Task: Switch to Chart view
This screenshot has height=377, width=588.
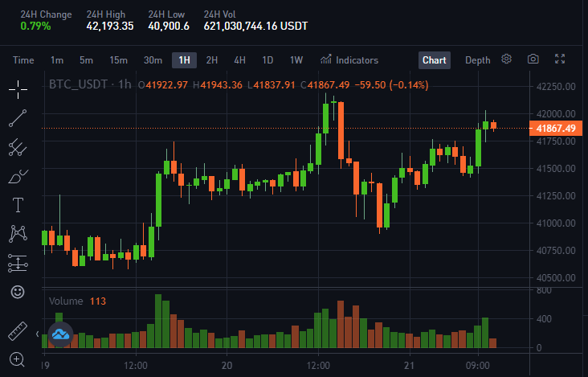Action: (435, 60)
